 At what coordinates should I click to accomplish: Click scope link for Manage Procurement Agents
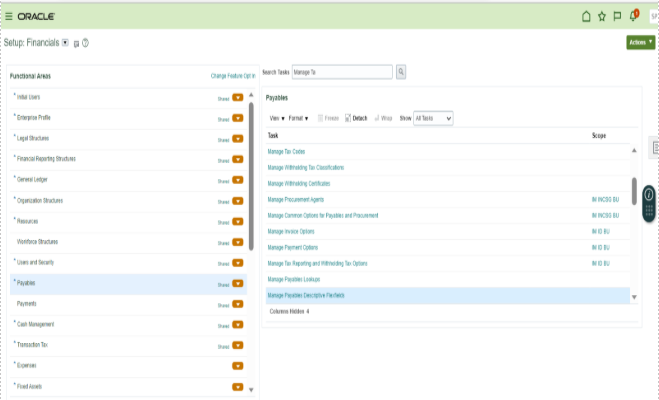605,200
